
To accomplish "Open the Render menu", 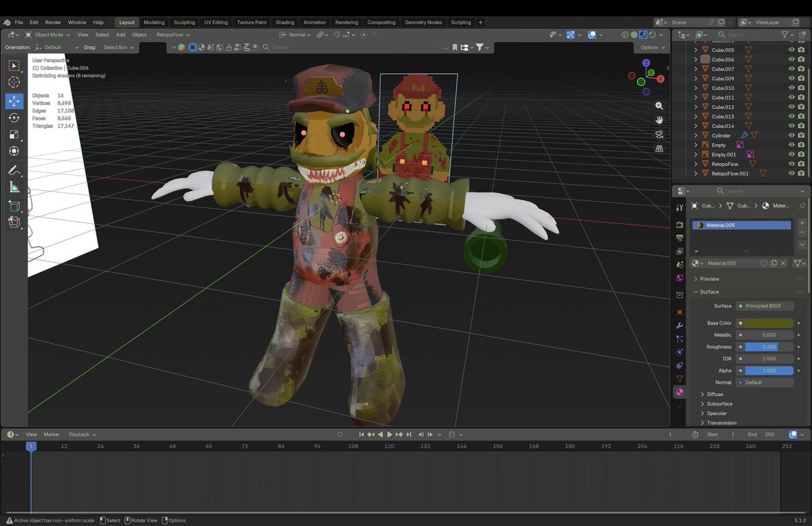I will coord(53,22).
